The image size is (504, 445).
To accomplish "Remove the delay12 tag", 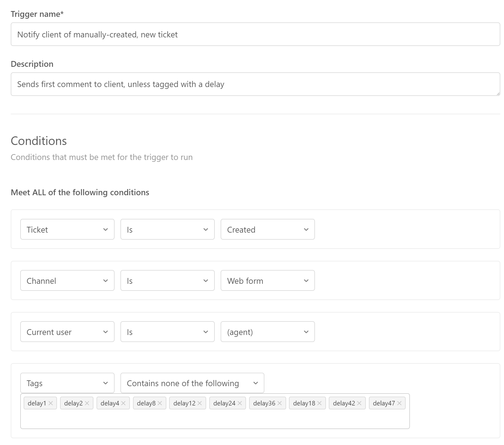I will point(200,403).
